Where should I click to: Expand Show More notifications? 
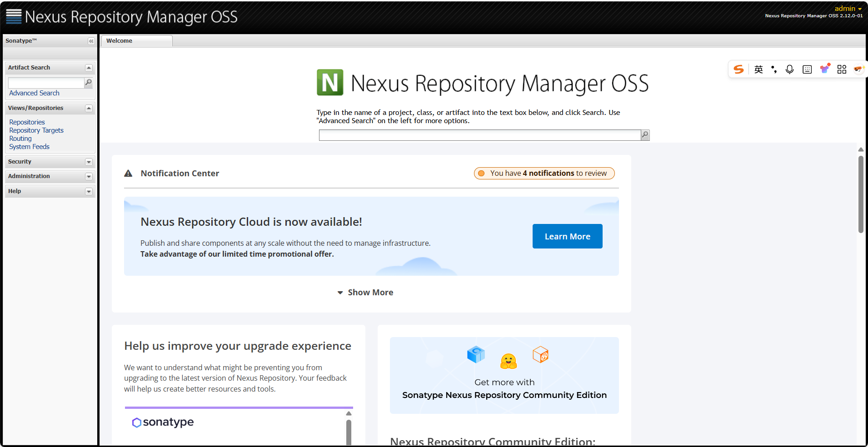pyautogui.click(x=365, y=293)
